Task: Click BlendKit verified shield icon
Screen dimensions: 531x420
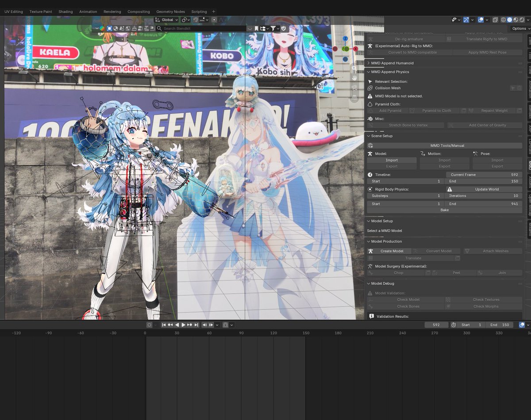Action: click(283, 28)
